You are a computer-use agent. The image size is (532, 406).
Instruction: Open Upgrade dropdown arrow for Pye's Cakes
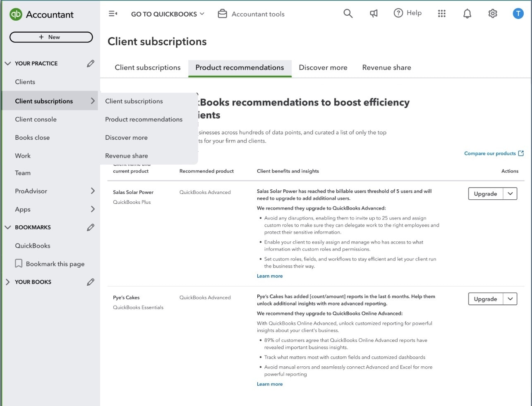(510, 299)
